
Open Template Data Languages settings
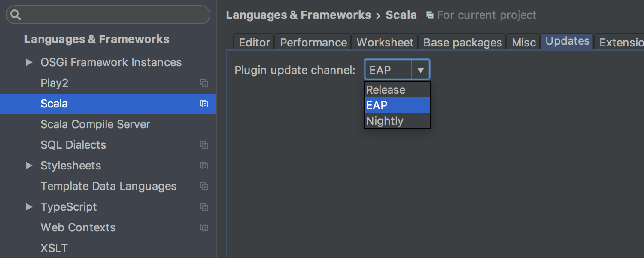pos(108,186)
